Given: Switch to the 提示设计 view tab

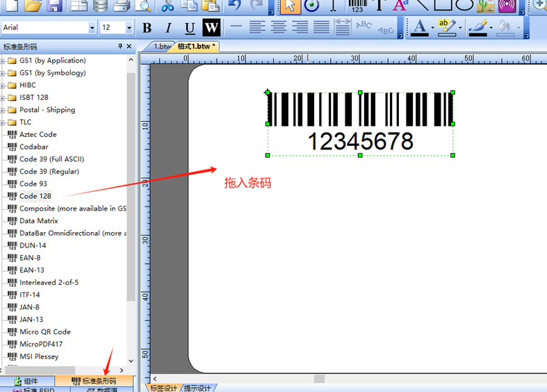Looking at the screenshot, I should point(198,388).
